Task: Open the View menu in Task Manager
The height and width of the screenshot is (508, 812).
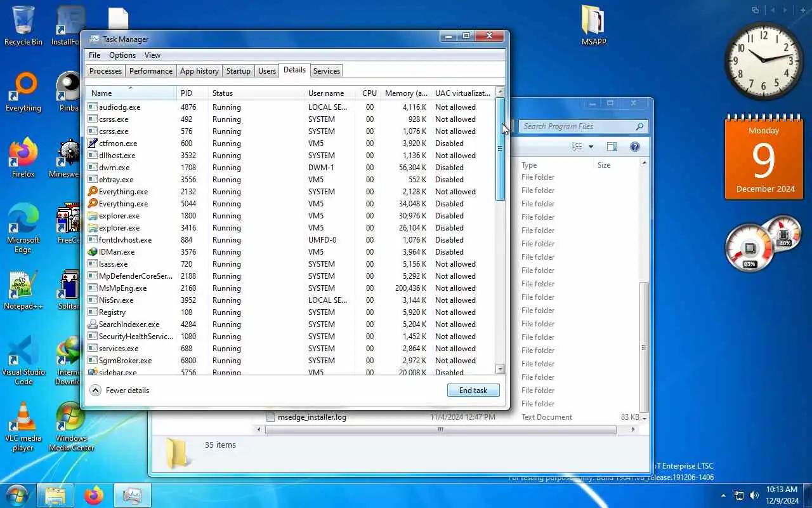Action: point(152,55)
